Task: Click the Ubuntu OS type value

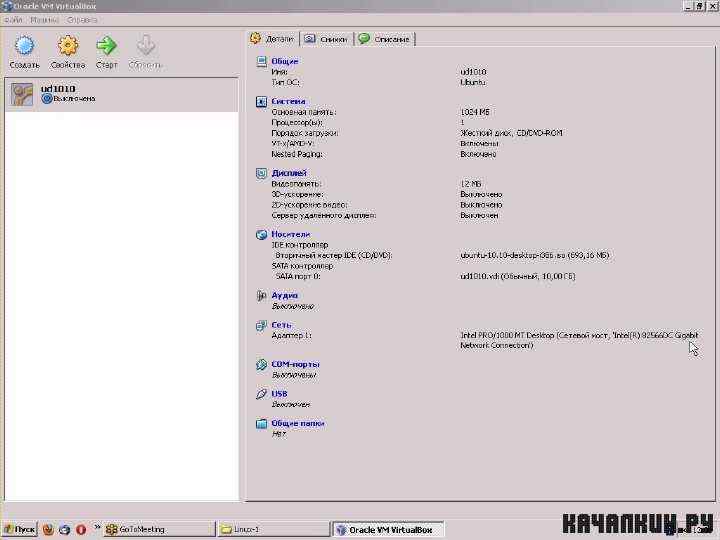Action: click(x=473, y=82)
